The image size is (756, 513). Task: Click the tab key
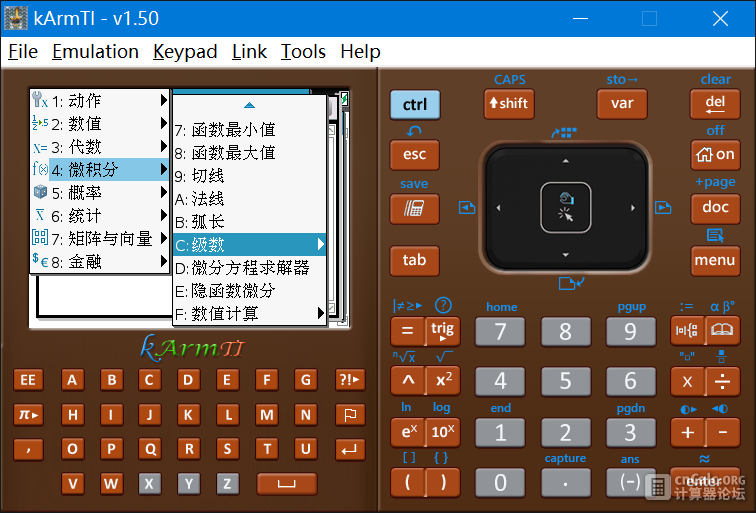click(415, 260)
